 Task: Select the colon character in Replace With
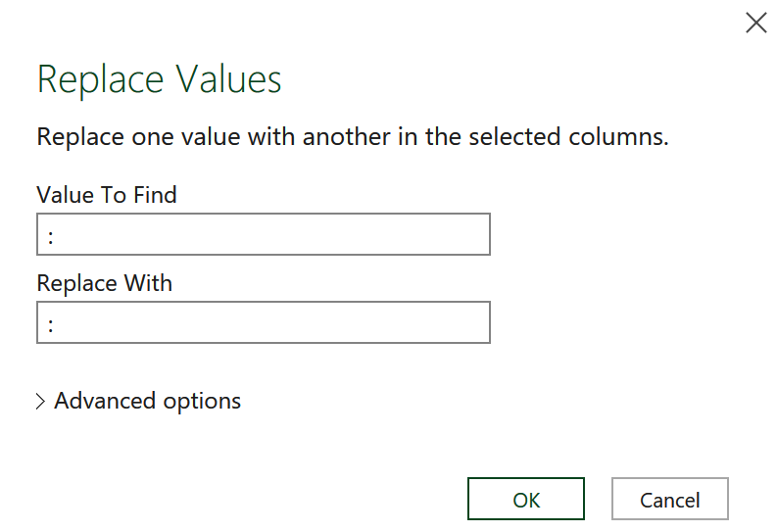(50, 325)
